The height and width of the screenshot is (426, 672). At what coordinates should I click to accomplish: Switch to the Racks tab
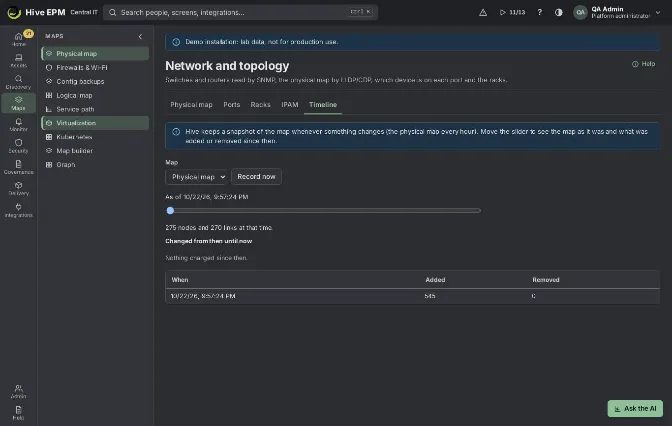pyautogui.click(x=260, y=105)
